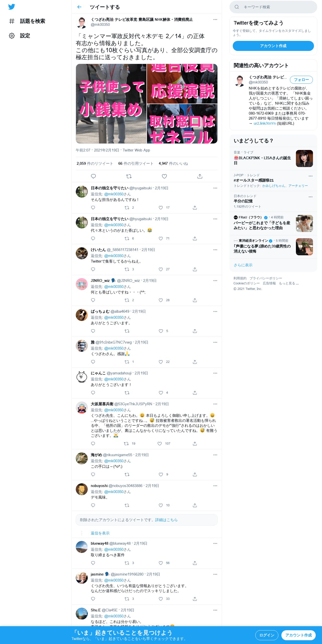Like the main tweet with heart icon
The width and height of the screenshot is (322, 644).
click(164, 176)
